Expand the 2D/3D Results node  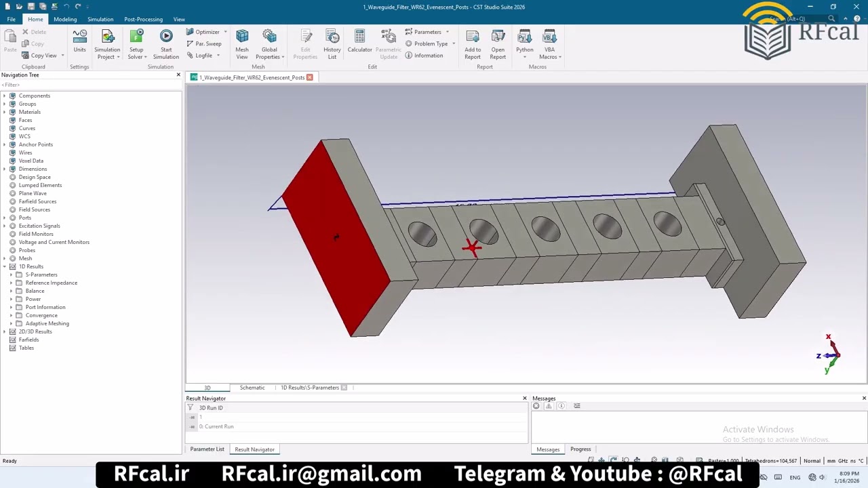coord(5,331)
